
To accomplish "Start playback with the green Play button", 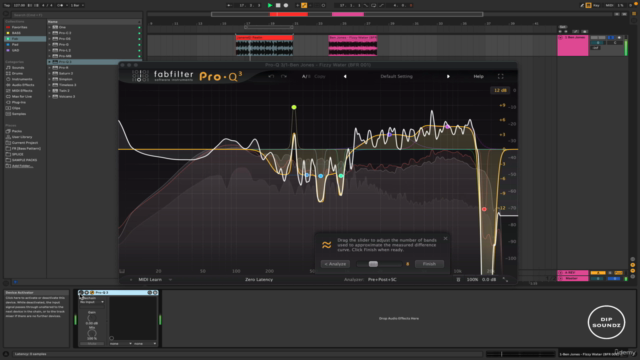I will (x=269, y=5).
